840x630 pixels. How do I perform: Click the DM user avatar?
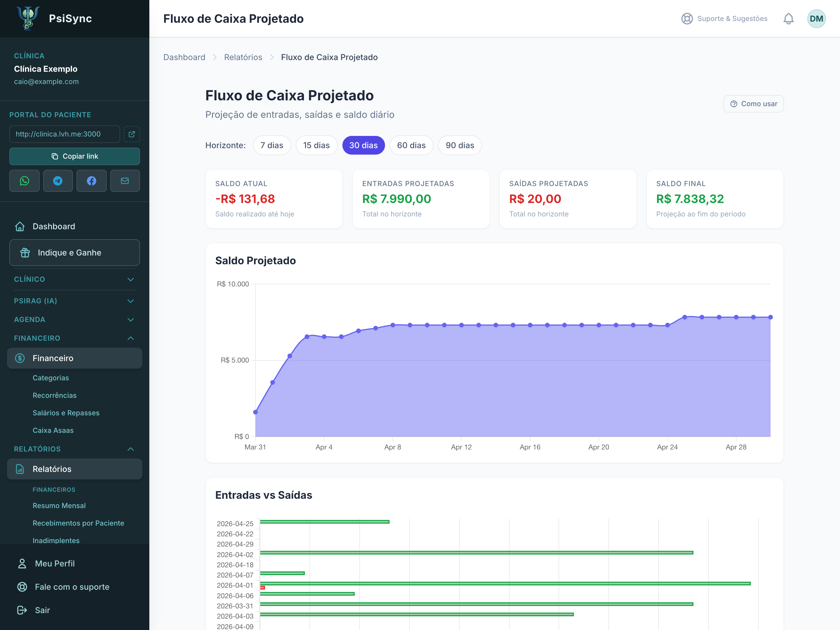click(x=816, y=19)
